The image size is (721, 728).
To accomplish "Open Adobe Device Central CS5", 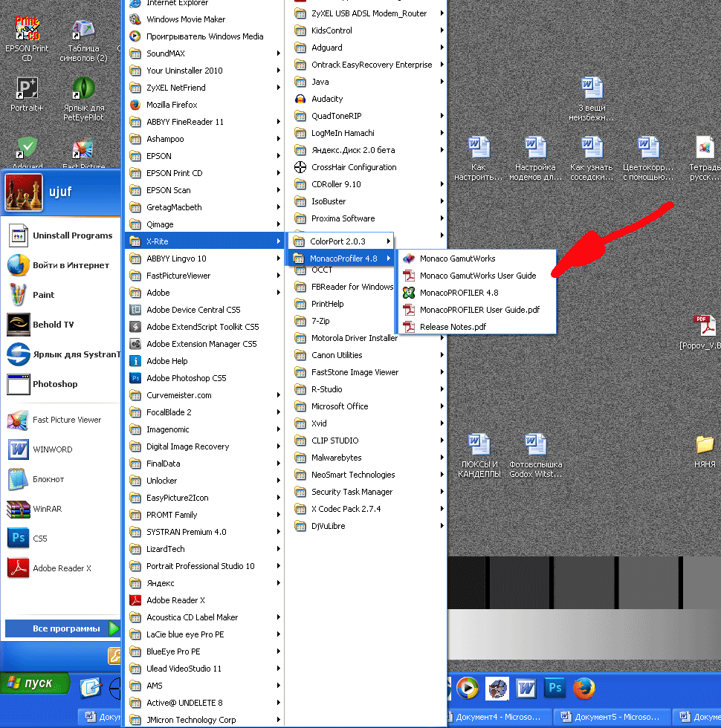I will pos(204,310).
